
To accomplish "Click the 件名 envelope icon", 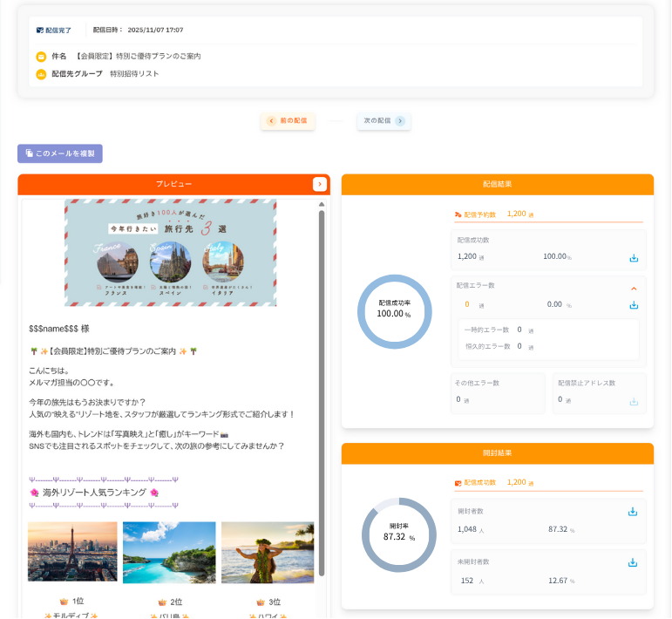I will [x=41, y=57].
